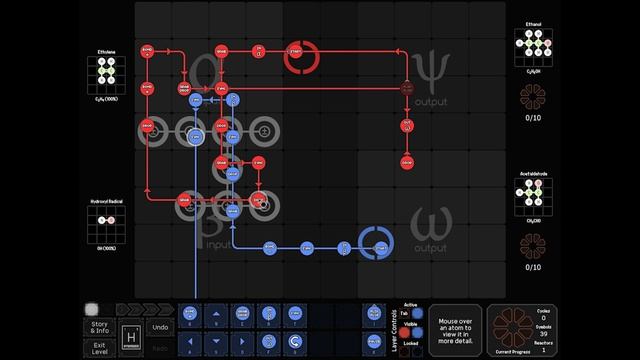Select the Rotate instruction in the palette
The height and width of the screenshot is (360, 640).
[x=295, y=343]
